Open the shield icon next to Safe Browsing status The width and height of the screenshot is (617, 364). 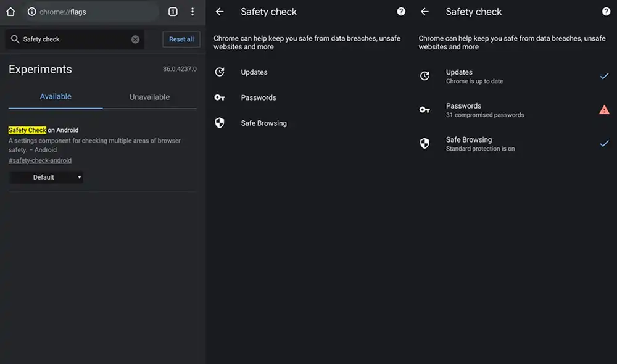pos(424,143)
